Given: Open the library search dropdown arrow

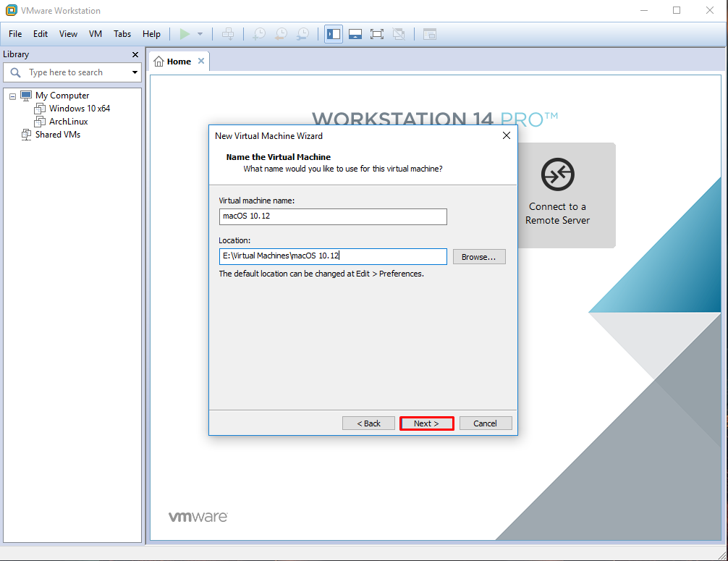Looking at the screenshot, I should [135, 72].
